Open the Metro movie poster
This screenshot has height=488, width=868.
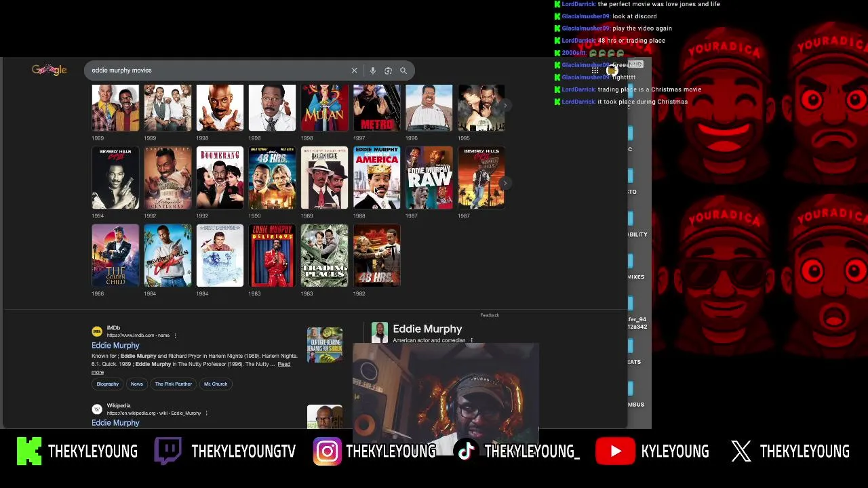(x=376, y=108)
